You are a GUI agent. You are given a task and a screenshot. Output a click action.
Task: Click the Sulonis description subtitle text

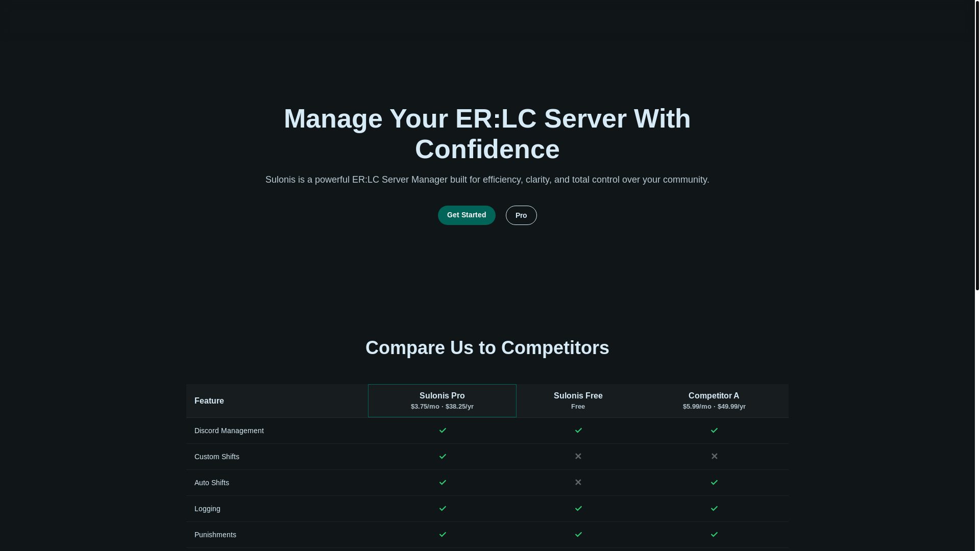tap(487, 180)
